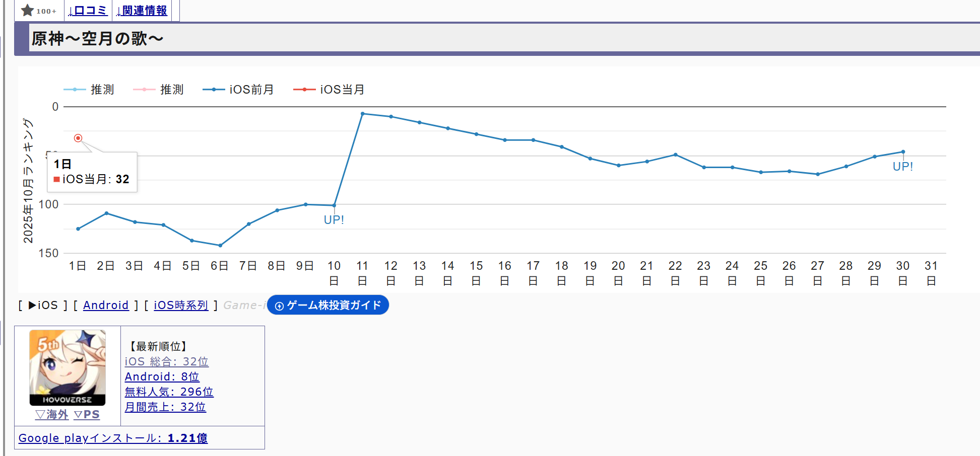Open the iOS 総合: 32位 ranking link
Image resolution: width=980 pixels, height=456 pixels.
[167, 361]
